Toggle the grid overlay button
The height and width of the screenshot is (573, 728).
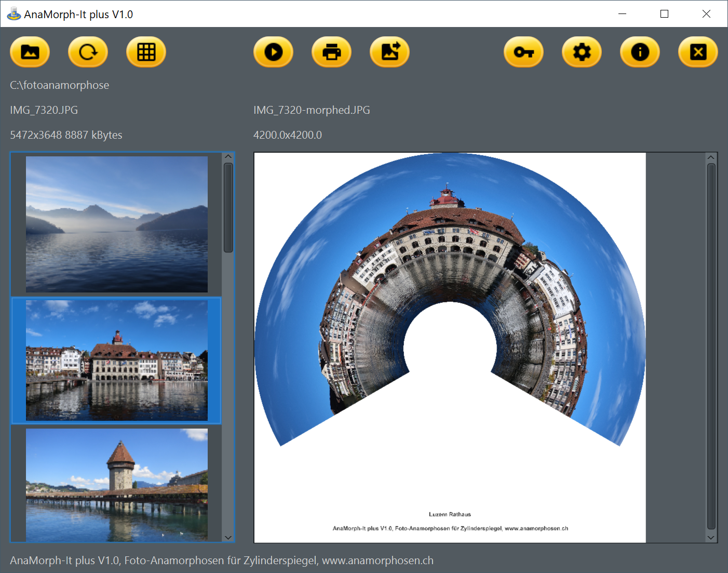[146, 52]
